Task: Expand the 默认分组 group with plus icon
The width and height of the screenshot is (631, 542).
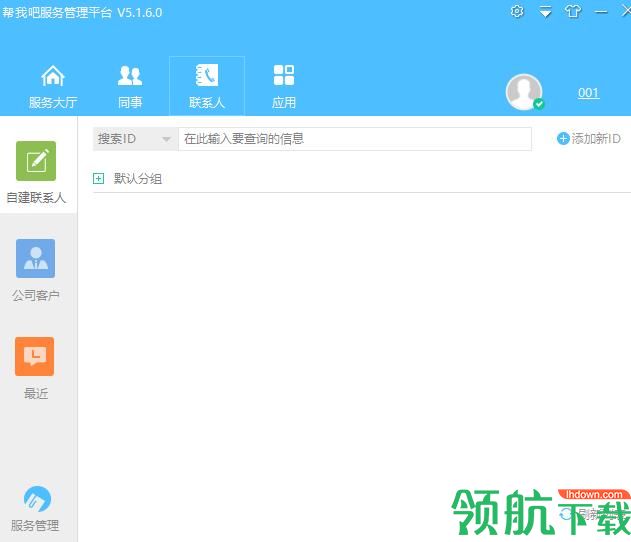Action: click(98, 178)
